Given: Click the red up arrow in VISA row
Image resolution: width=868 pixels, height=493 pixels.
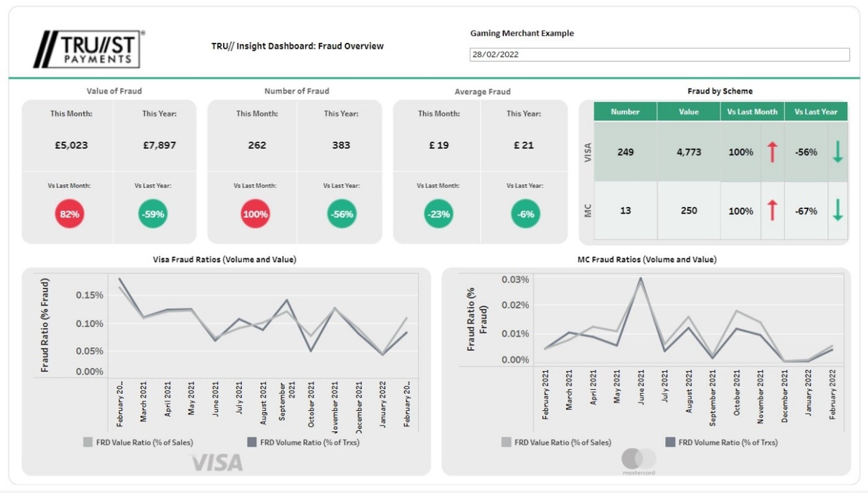Looking at the screenshot, I should click(772, 152).
